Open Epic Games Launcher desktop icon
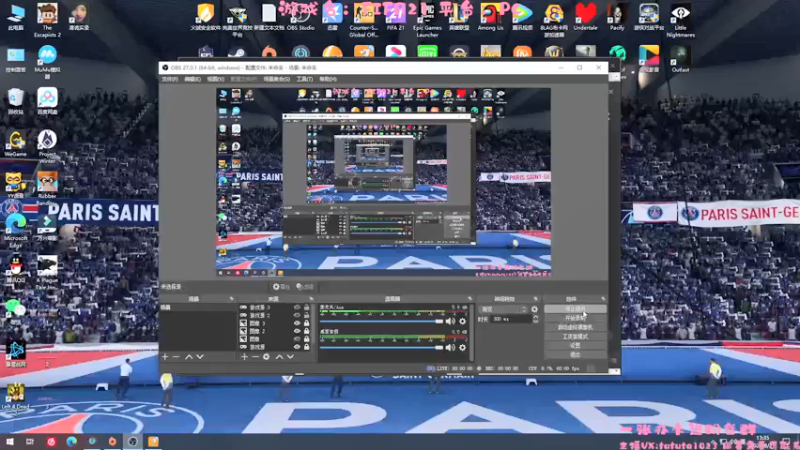The width and height of the screenshot is (800, 450). [427, 20]
